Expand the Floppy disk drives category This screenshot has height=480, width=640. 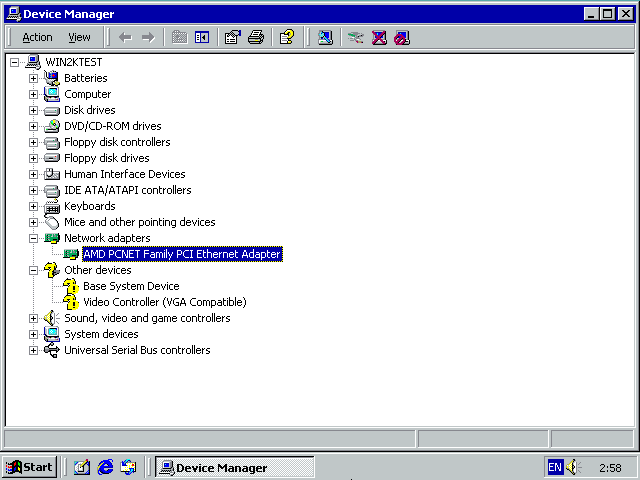33,158
